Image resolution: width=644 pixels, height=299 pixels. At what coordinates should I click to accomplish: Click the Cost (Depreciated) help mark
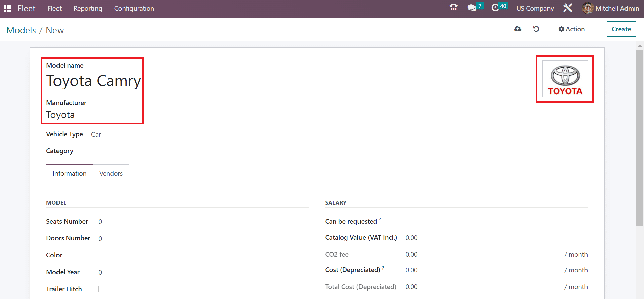[383, 268]
